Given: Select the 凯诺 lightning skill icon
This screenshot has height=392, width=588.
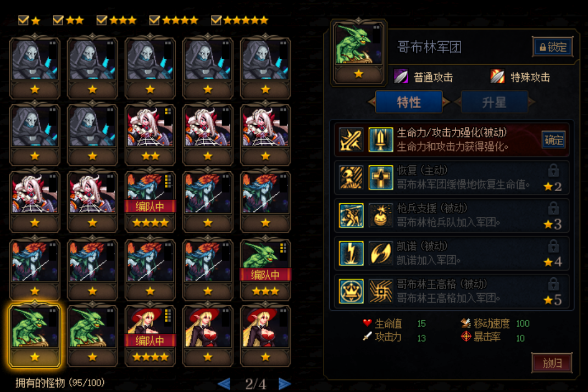Looking at the screenshot, I should (x=351, y=253).
